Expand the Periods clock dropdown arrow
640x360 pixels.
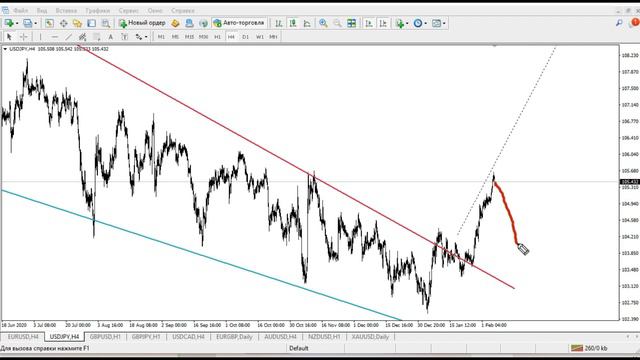[x=425, y=23]
